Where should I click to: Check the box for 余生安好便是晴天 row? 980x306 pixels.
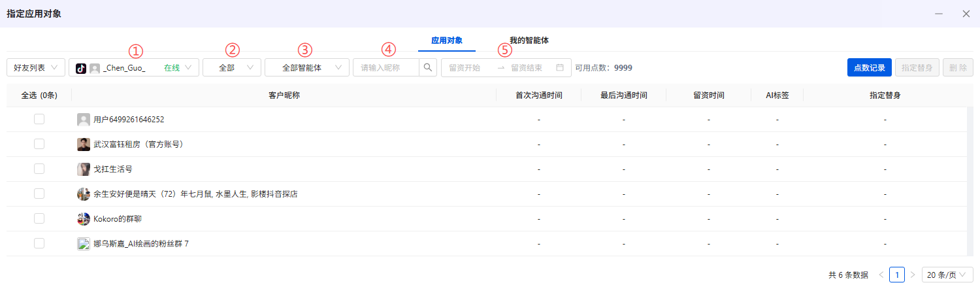(x=39, y=194)
